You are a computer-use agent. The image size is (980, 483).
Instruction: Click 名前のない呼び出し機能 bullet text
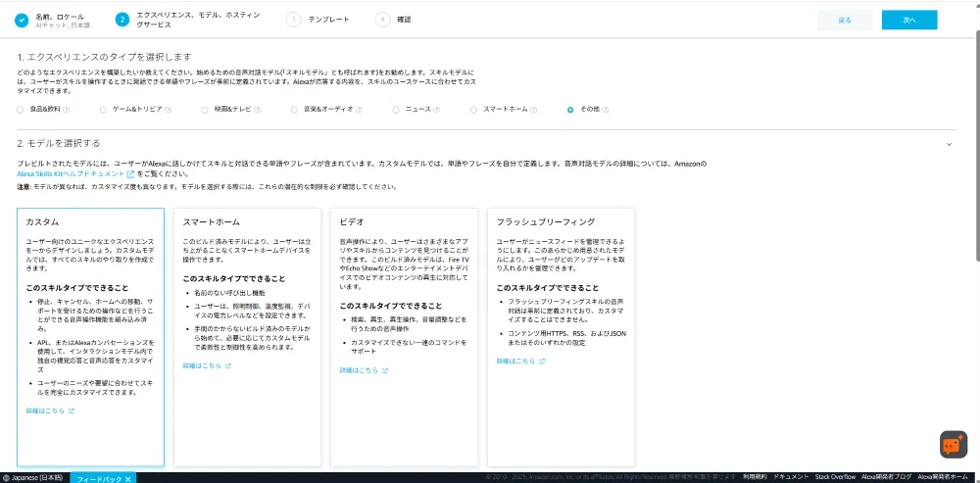click(229, 292)
